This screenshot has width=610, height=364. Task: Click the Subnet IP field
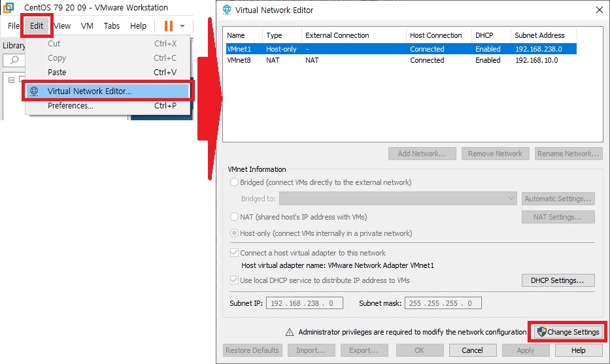(x=305, y=303)
